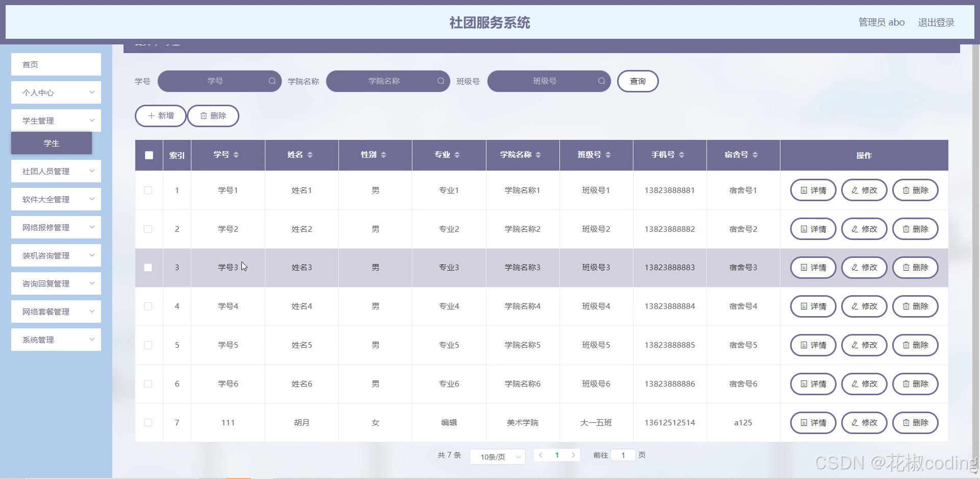980x479 pixels.
Task: Expand 网络报修管理 sidebar menu
Action: [56, 227]
